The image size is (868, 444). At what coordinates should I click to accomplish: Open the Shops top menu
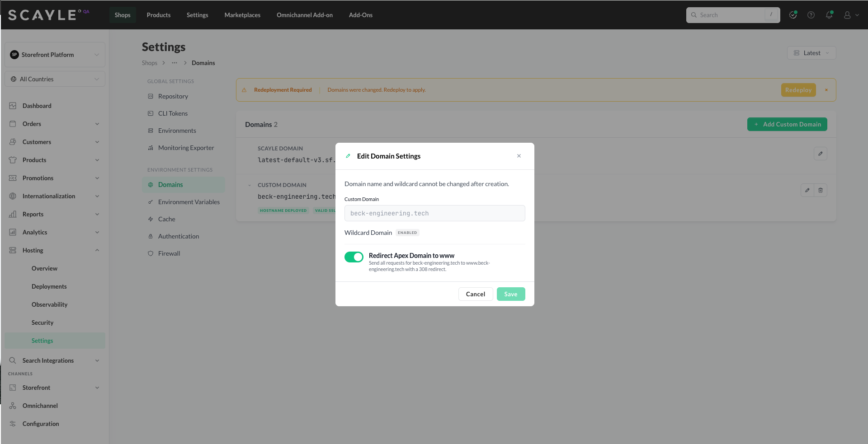click(123, 15)
